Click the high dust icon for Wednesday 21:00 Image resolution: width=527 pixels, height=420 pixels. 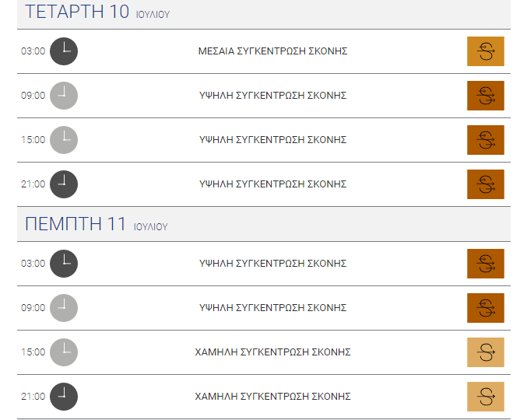(x=485, y=184)
